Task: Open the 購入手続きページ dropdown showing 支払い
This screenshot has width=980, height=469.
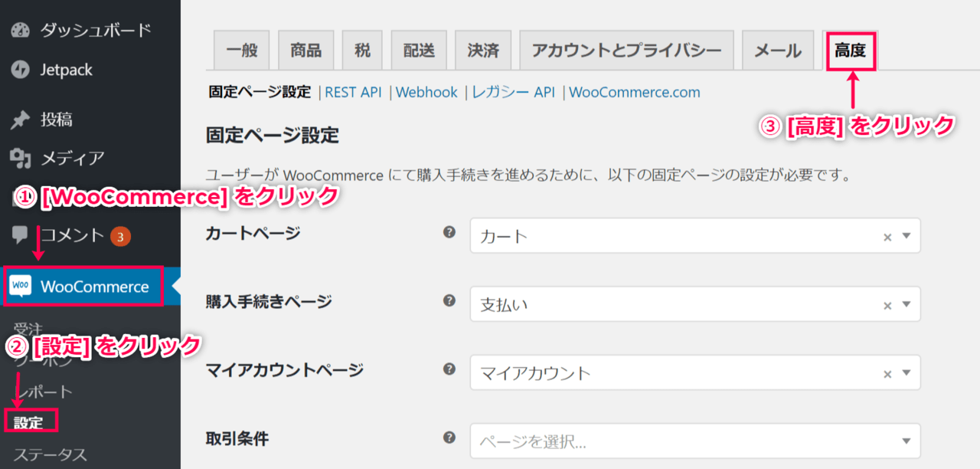Action: 695,304
